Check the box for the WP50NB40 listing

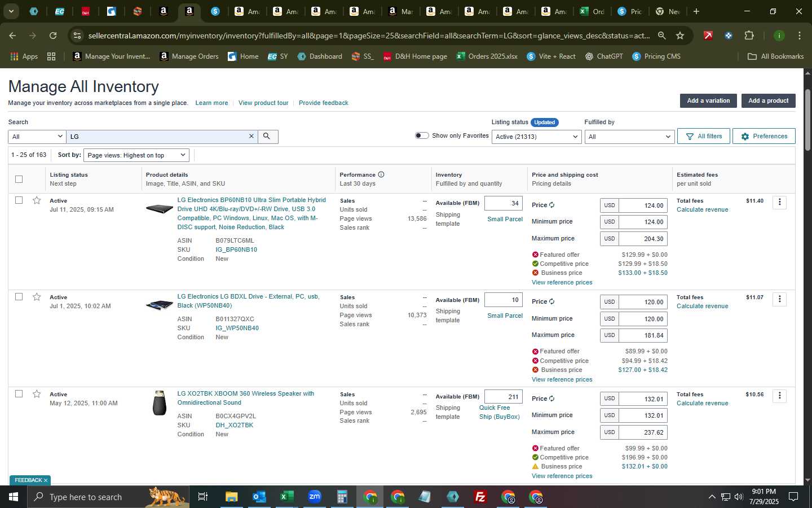coord(19,296)
